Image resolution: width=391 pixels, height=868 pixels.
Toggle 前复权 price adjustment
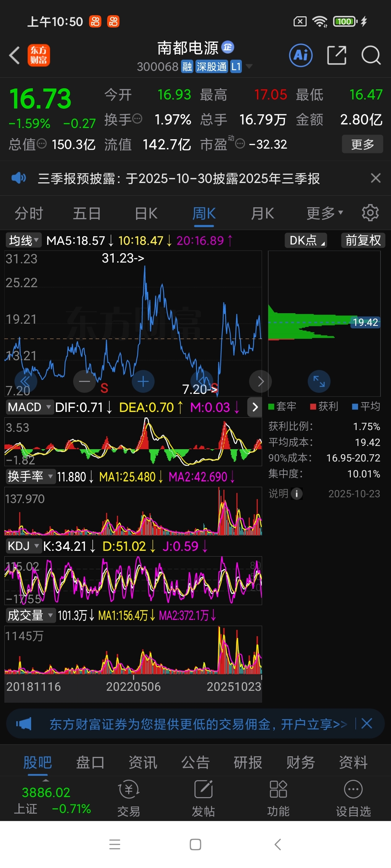363,240
